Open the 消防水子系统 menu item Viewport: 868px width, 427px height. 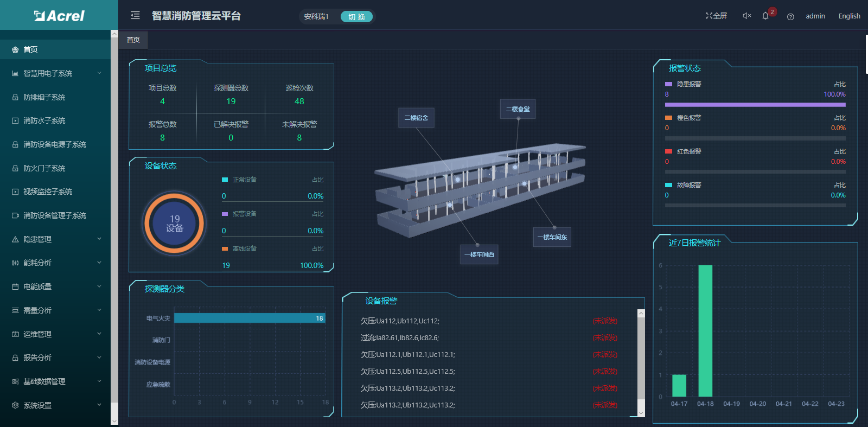pyautogui.click(x=55, y=120)
